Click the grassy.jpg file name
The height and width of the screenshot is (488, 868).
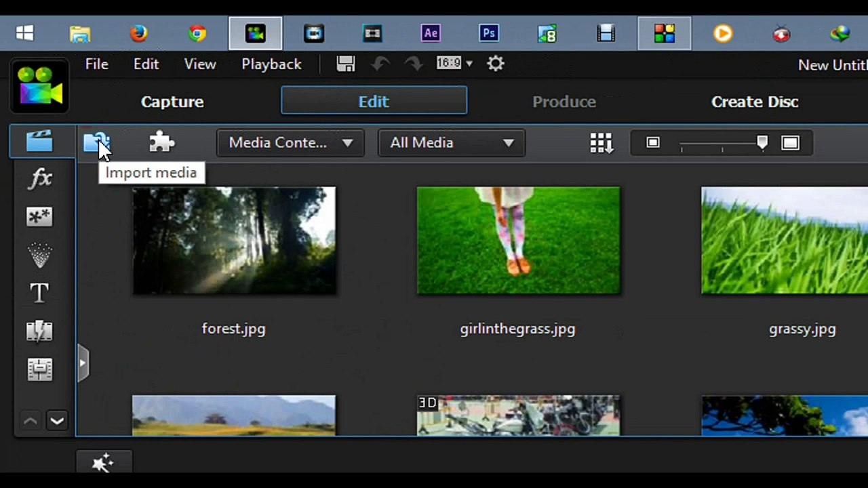[x=802, y=329]
